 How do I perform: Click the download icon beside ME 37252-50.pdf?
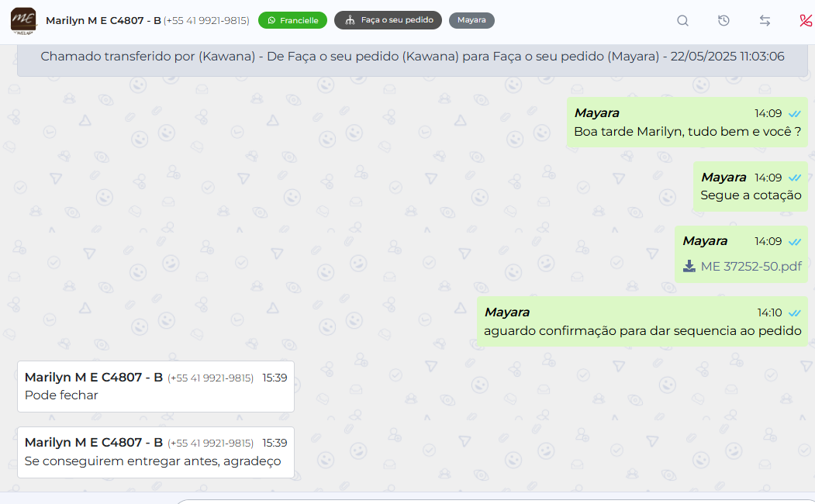pyautogui.click(x=689, y=267)
